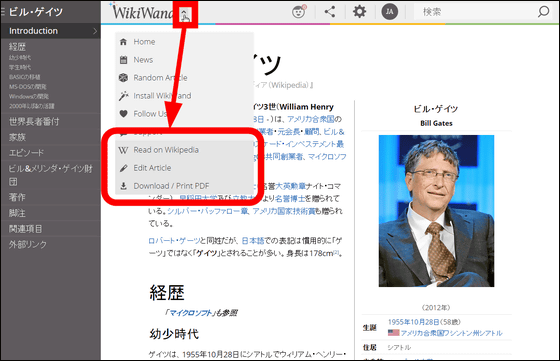Jump to 世界長者番付 in sidebar
The image size is (560, 361).
point(34,121)
